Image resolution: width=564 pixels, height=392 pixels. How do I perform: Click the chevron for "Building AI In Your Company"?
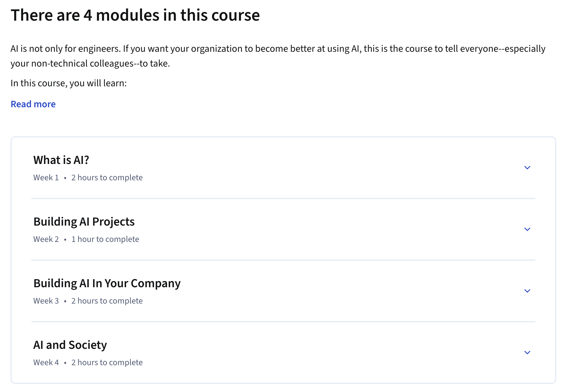click(527, 291)
